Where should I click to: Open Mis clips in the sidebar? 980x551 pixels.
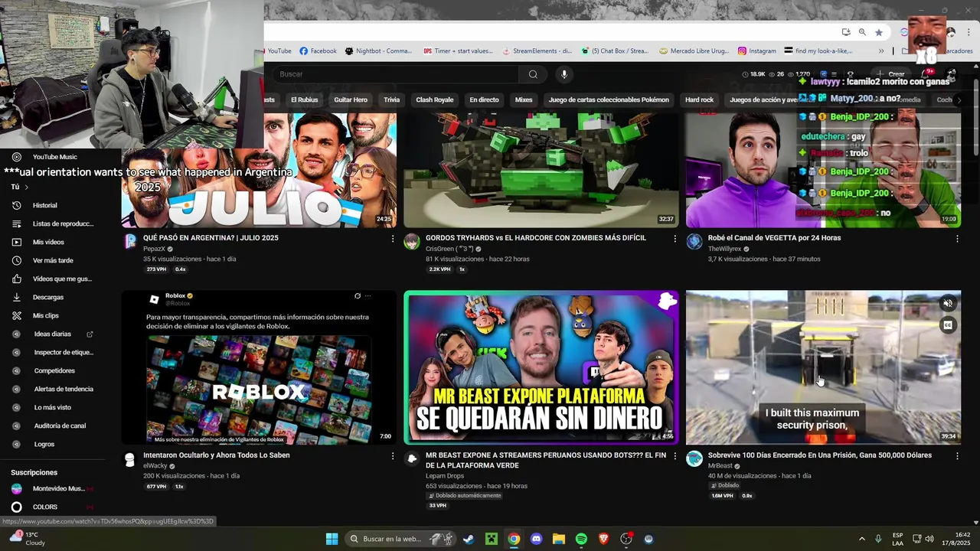point(45,315)
